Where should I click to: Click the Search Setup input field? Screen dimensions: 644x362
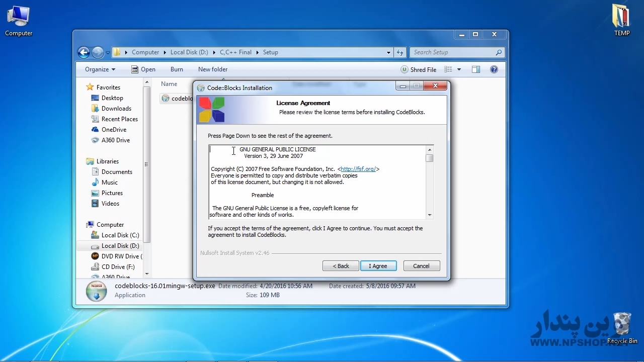[453, 52]
